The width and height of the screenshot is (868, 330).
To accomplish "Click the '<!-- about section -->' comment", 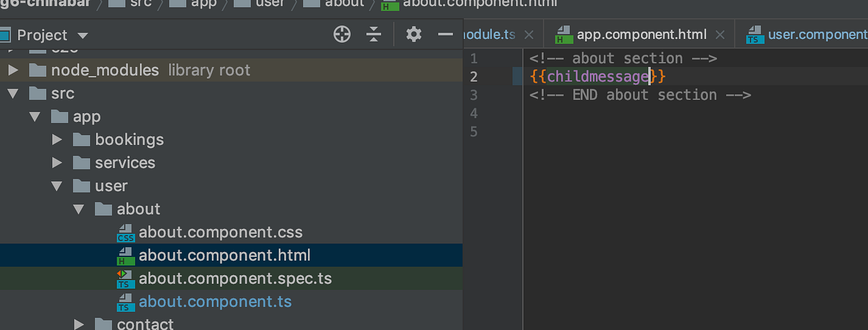I will click(x=623, y=58).
